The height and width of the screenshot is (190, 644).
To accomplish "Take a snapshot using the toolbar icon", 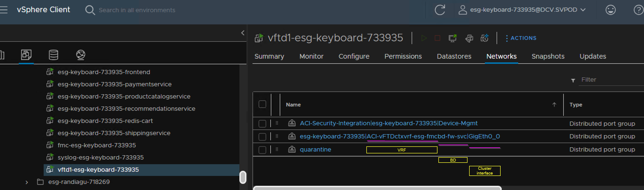I will pyautogui.click(x=484, y=38).
